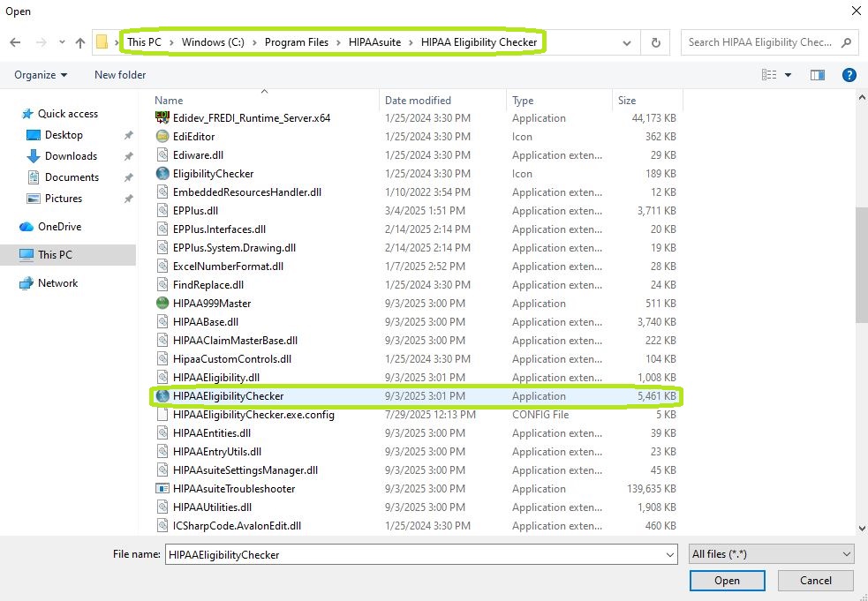Viewport: 868px width, 601px height.
Task: Click the HIPAA999Master application icon
Action: [162, 303]
